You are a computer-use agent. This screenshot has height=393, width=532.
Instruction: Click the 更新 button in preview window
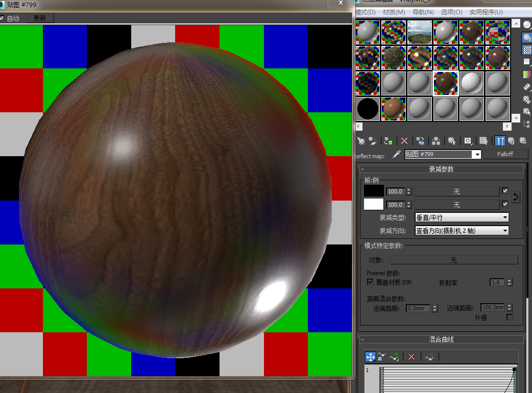pos(39,18)
